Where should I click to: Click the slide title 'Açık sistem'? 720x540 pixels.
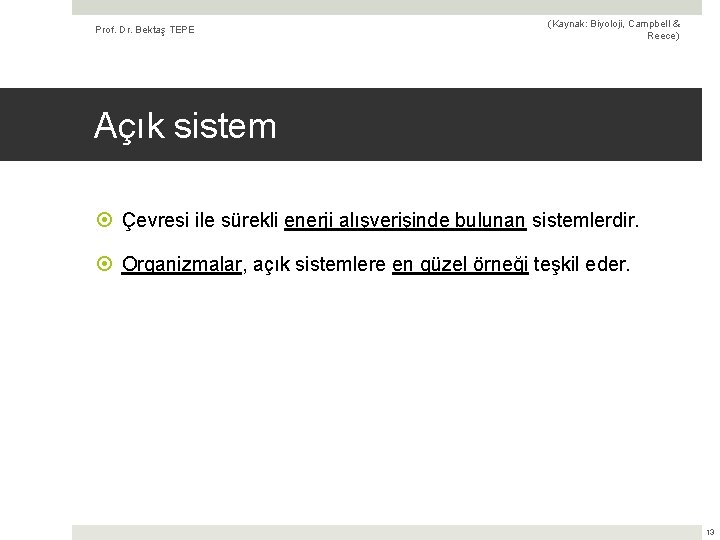(185, 126)
